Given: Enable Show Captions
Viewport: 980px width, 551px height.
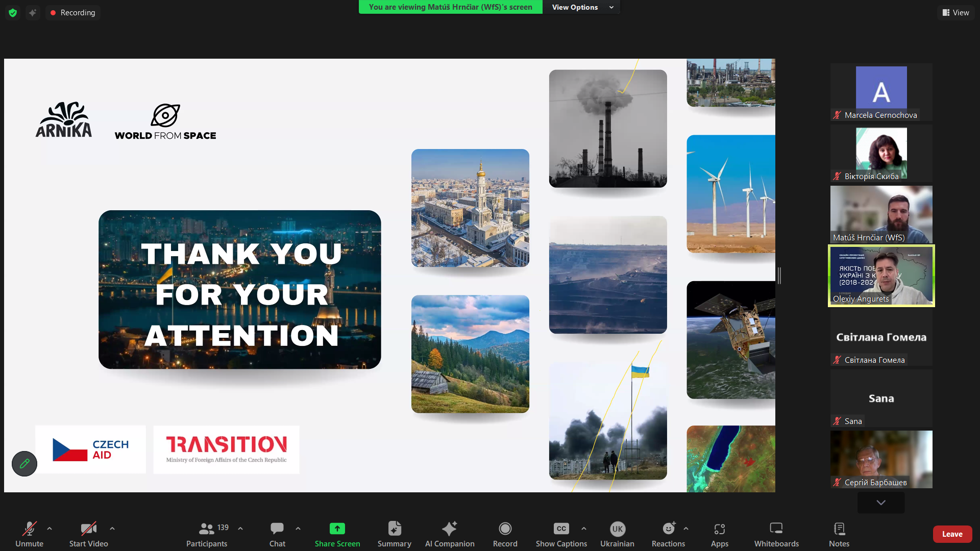Looking at the screenshot, I should [561, 533].
